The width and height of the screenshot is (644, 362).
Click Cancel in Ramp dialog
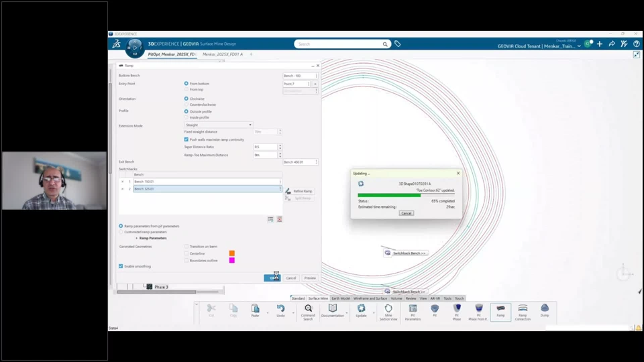(290, 278)
